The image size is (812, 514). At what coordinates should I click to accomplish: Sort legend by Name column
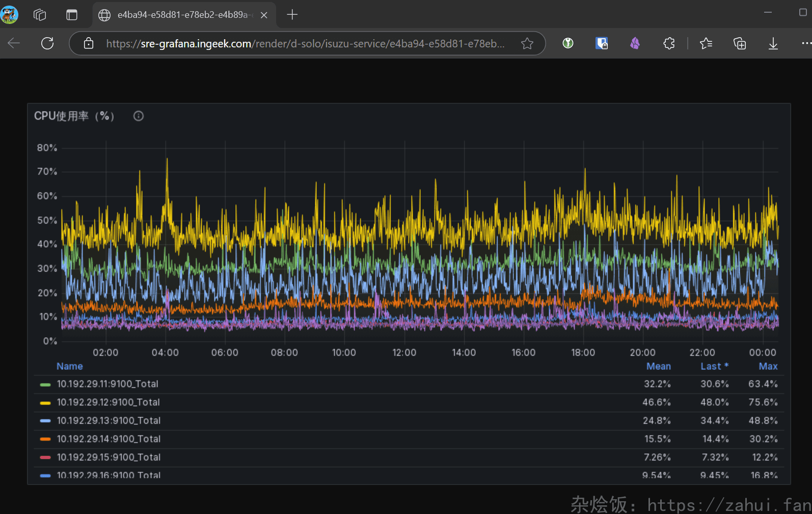(x=70, y=366)
